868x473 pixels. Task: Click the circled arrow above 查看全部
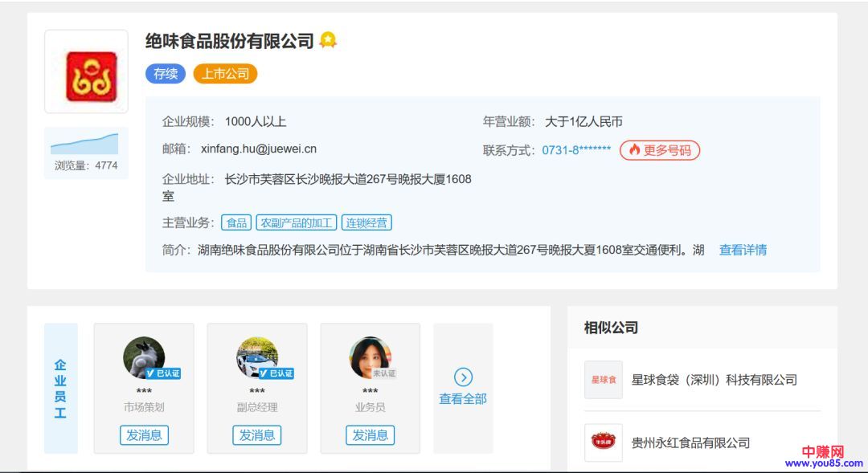point(463,377)
